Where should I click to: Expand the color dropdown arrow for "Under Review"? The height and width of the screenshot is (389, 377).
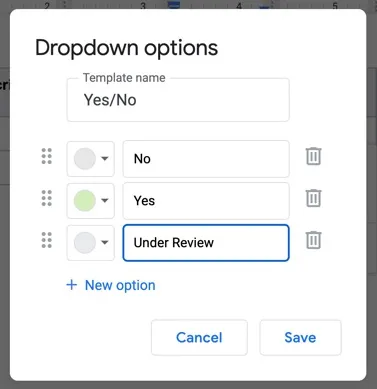[x=105, y=243]
